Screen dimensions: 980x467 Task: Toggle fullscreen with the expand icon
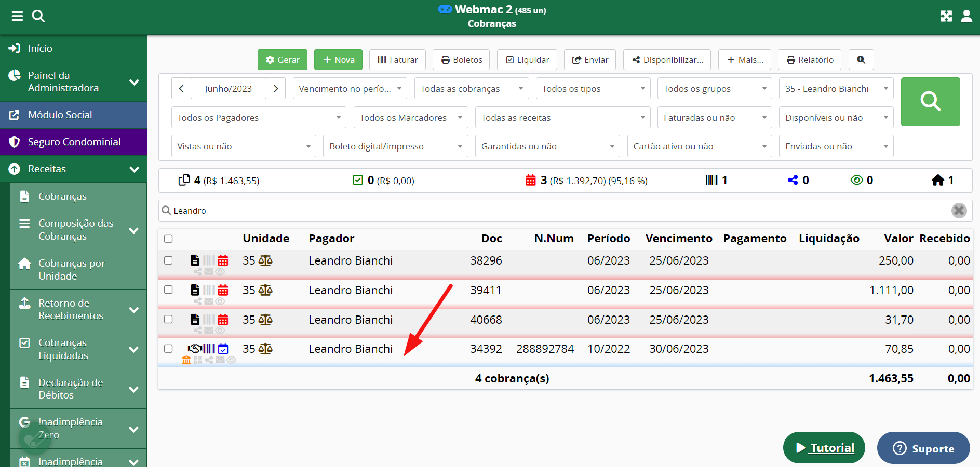coord(946,16)
